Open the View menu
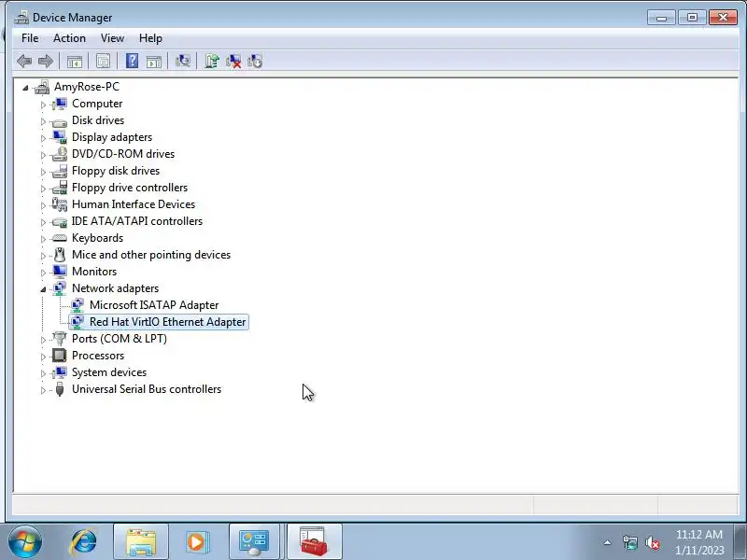 pos(112,38)
